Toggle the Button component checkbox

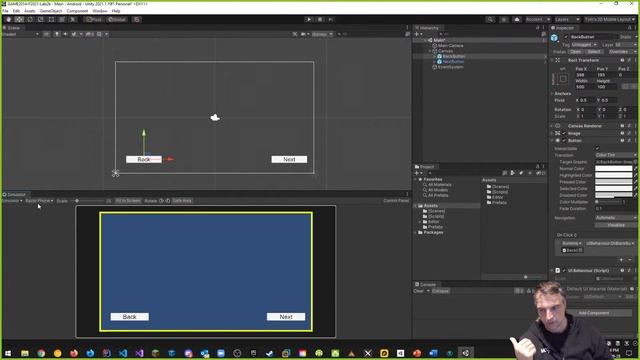[x=564, y=141]
